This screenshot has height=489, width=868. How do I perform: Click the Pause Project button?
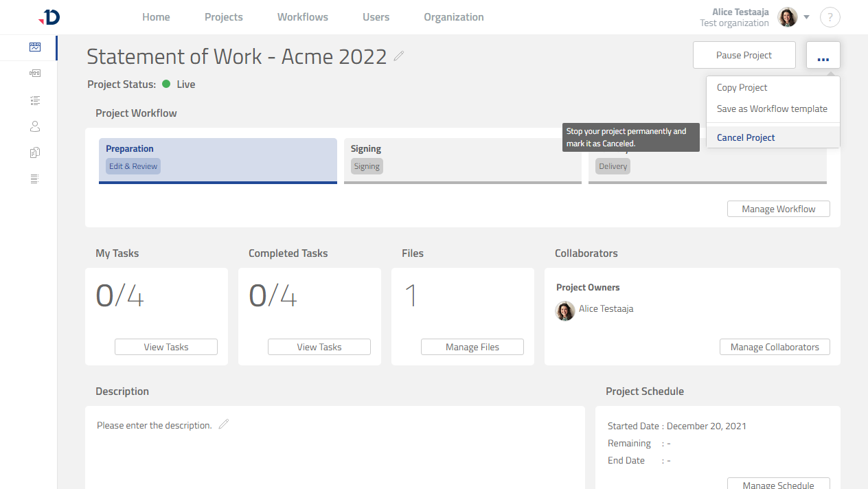(x=744, y=55)
